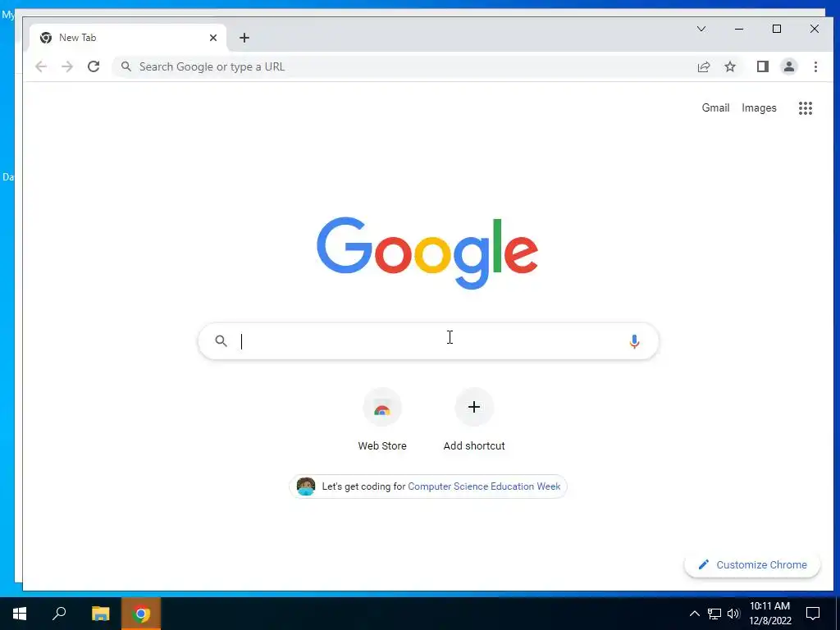Open the volume speaker tray icon
Screen dimensions: 840x630
[733, 614]
